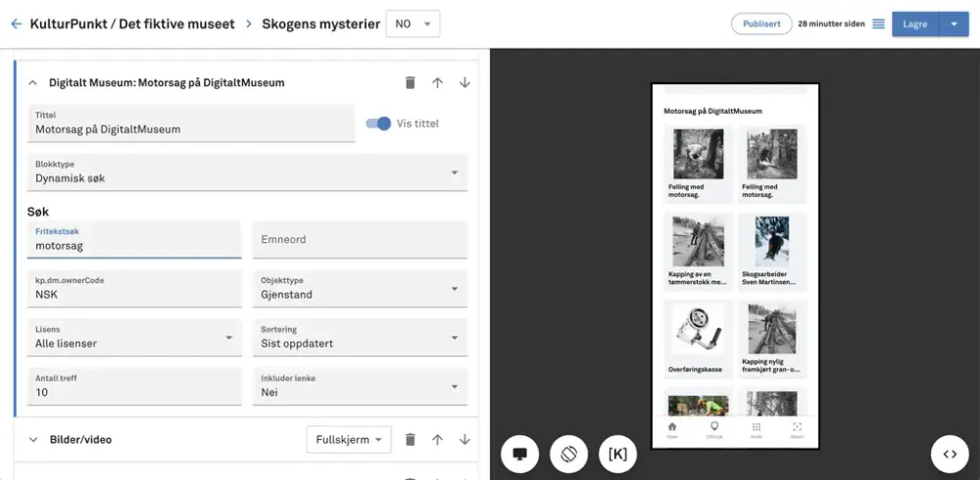Click the Lagre button
Viewport: 980px width, 480px height.
914,24
